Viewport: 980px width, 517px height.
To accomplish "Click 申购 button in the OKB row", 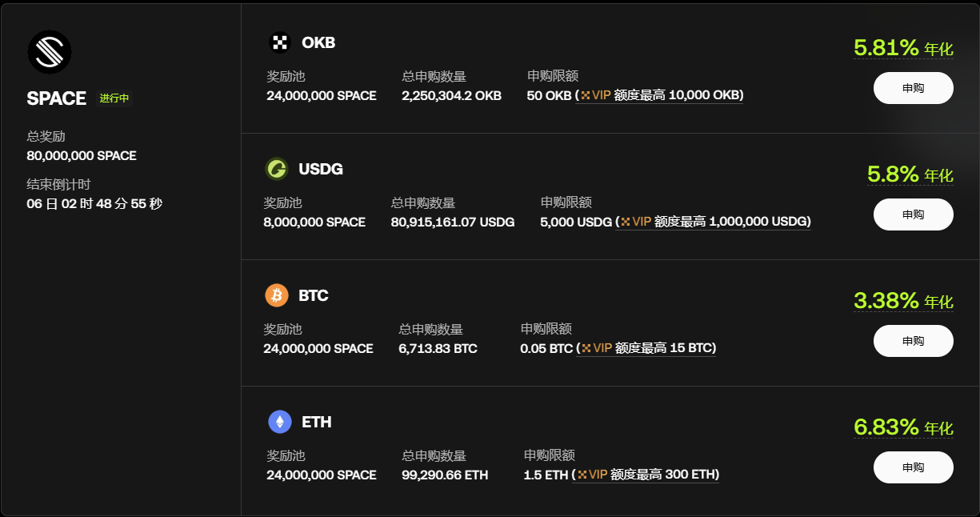I will (913, 88).
